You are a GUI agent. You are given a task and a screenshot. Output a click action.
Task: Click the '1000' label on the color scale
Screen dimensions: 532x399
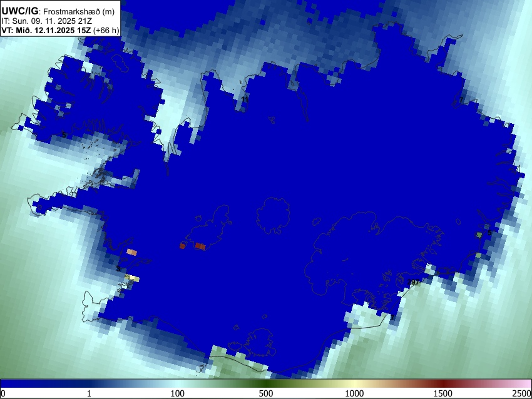point(354,393)
